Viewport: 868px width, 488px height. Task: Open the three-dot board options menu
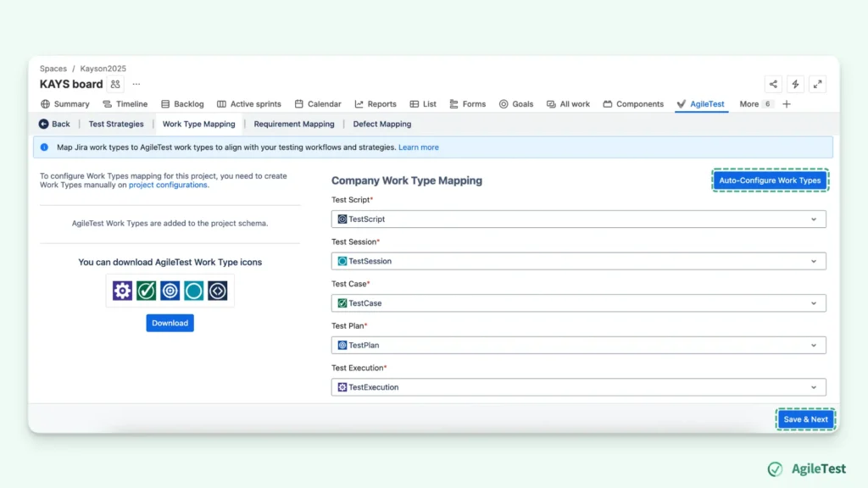coord(136,84)
